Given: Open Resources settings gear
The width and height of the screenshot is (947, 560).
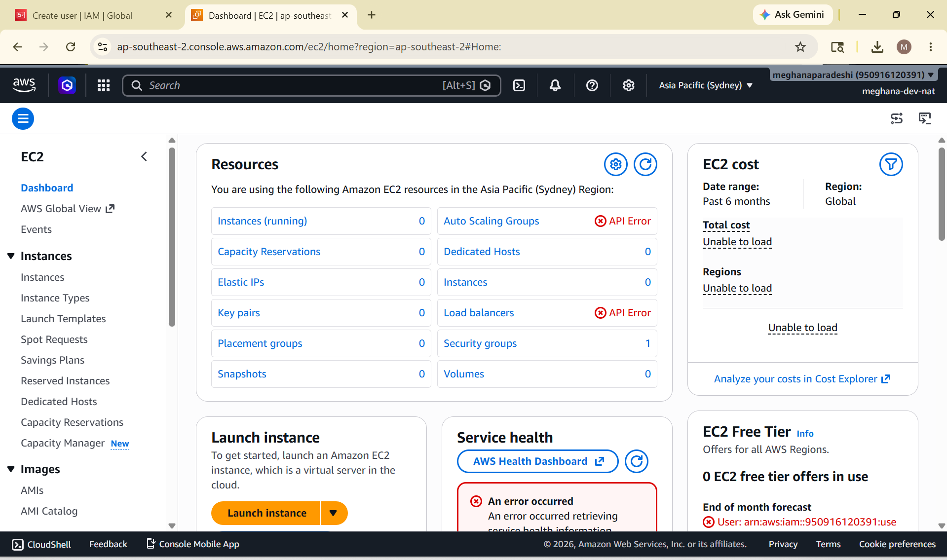Looking at the screenshot, I should 616,164.
